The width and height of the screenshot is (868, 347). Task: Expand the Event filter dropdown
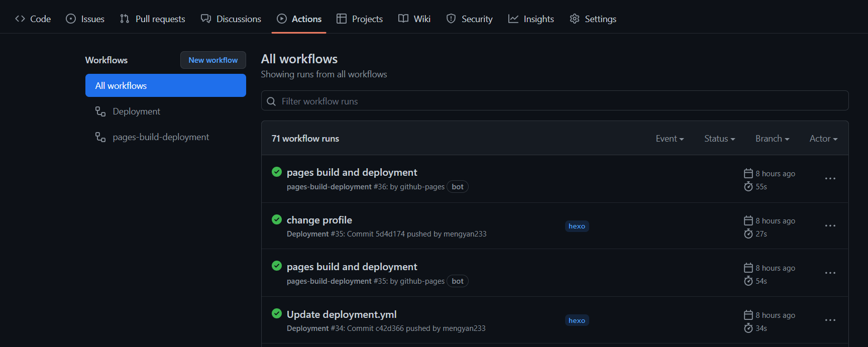[x=670, y=139]
